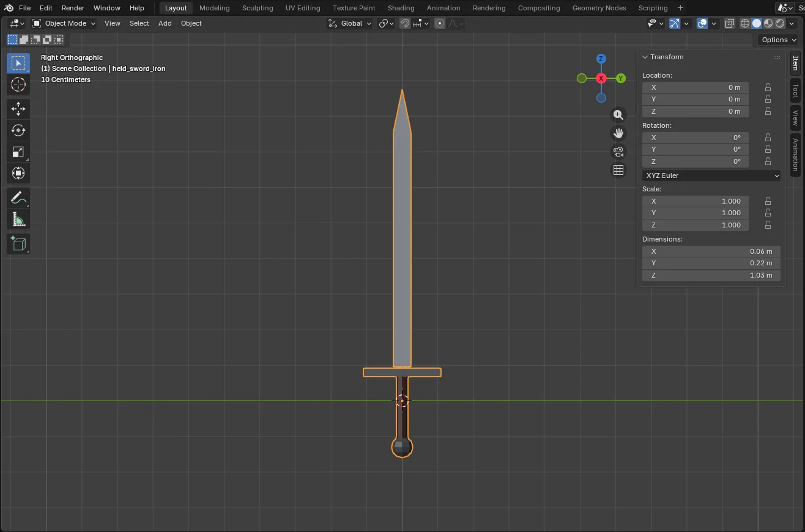Click red X axis on navigation gizmo

[x=601, y=78]
